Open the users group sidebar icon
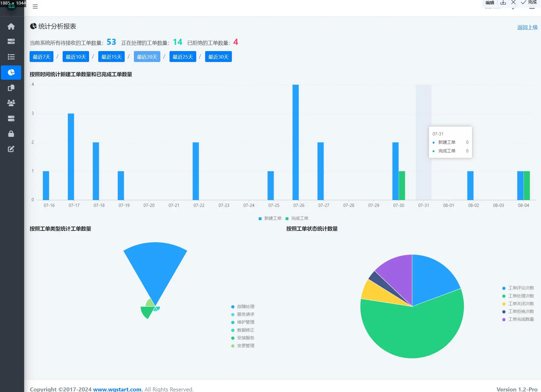 pyautogui.click(x=11, y=103)
